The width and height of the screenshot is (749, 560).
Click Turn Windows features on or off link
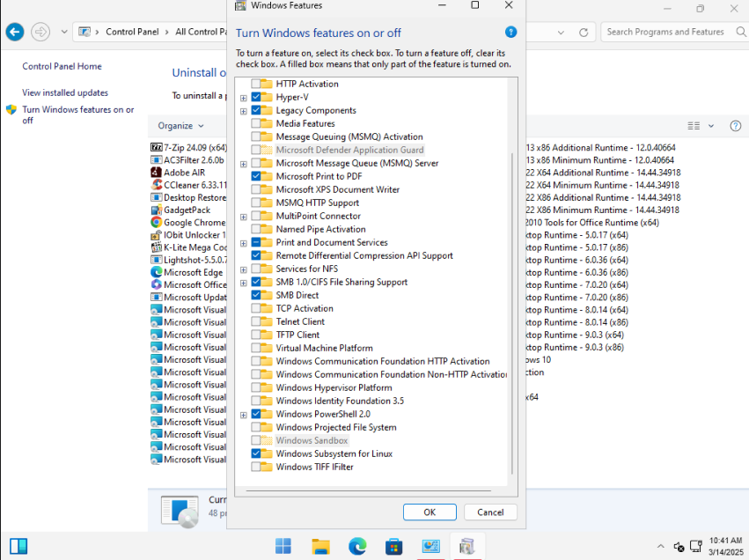click(77, 114)
